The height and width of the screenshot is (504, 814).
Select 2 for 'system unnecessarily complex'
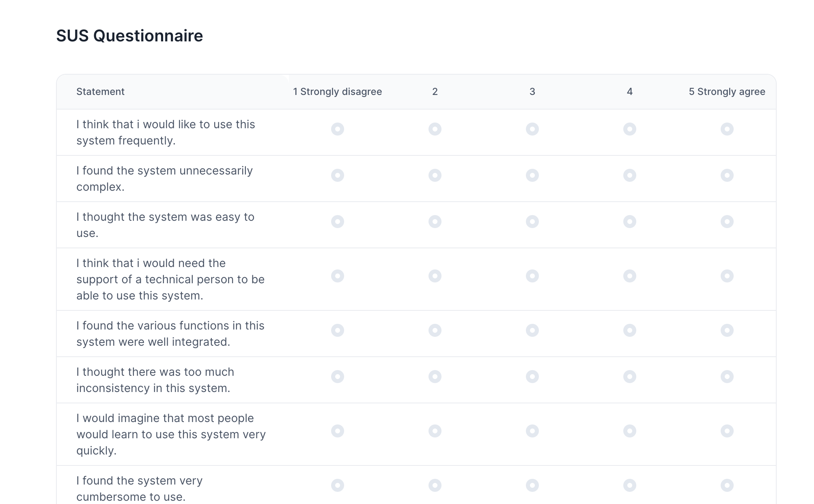(435, 175)
